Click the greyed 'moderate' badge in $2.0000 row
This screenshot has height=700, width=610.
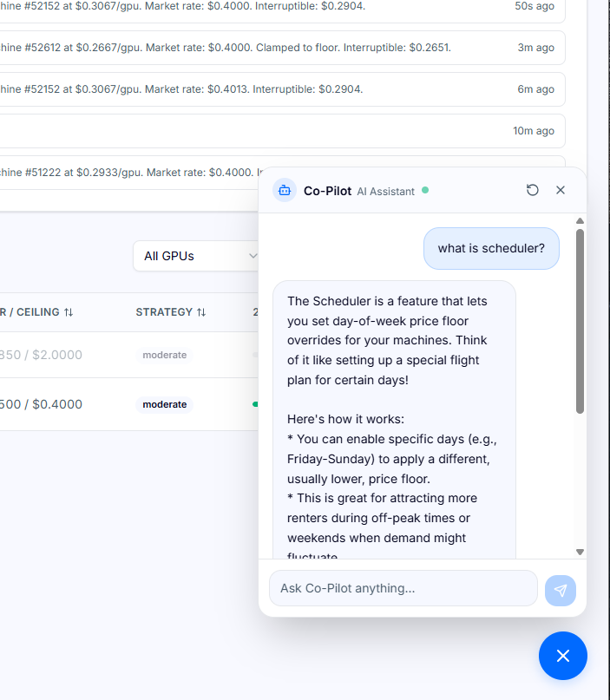(164, 355)
